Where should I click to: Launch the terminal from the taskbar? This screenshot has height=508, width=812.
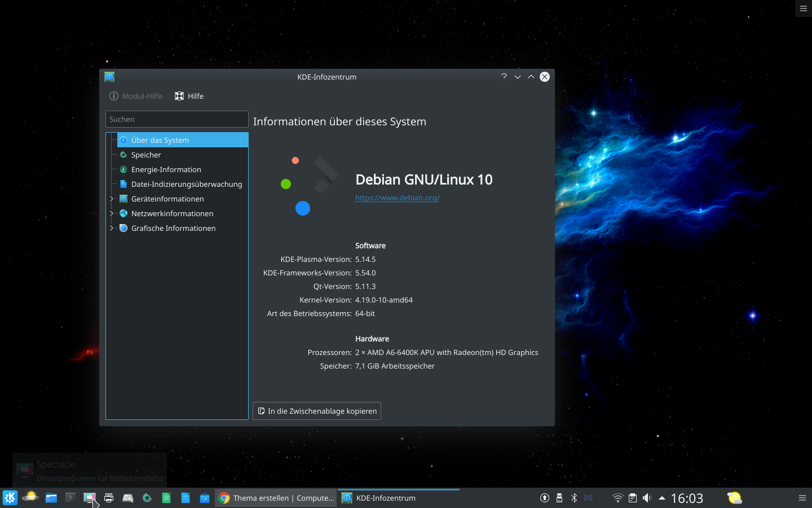point(70,498)
